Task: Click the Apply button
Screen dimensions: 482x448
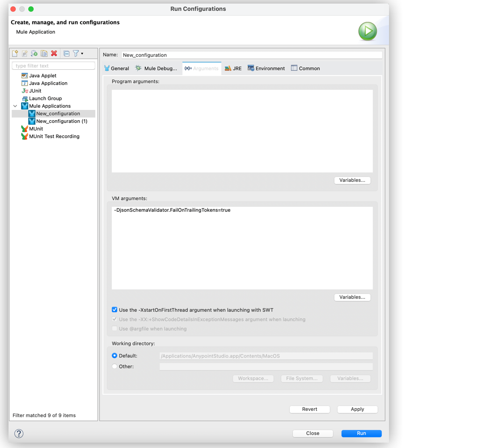Action: coord(358,409)
